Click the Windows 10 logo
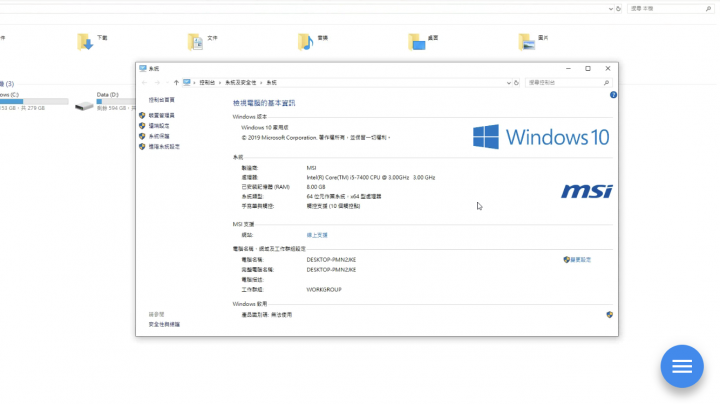 [x=541, y=137]
